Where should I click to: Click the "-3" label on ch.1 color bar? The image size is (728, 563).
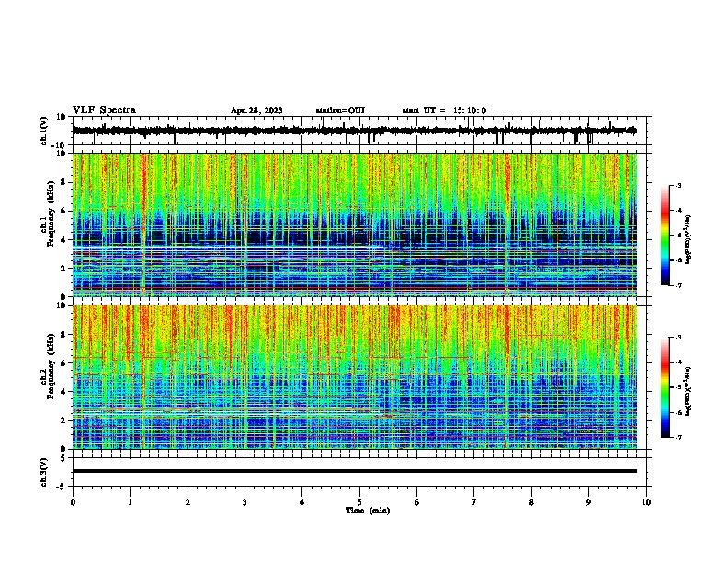coord(678,185)
